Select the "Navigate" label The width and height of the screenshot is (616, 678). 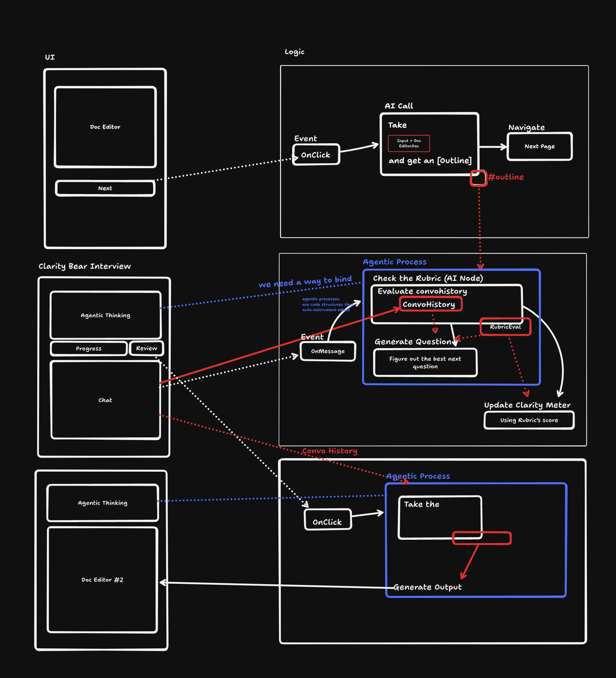pyautogui.click(x=526, y=127)
